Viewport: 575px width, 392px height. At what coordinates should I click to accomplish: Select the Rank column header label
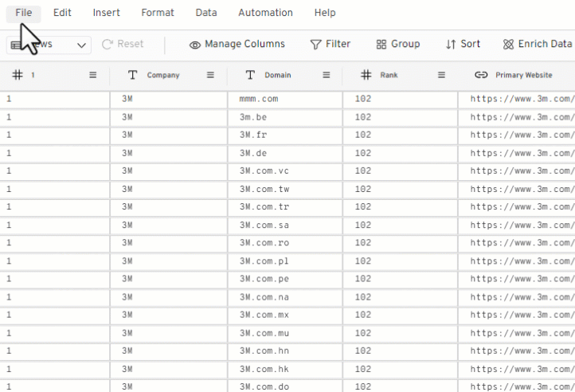click(389, 75)
